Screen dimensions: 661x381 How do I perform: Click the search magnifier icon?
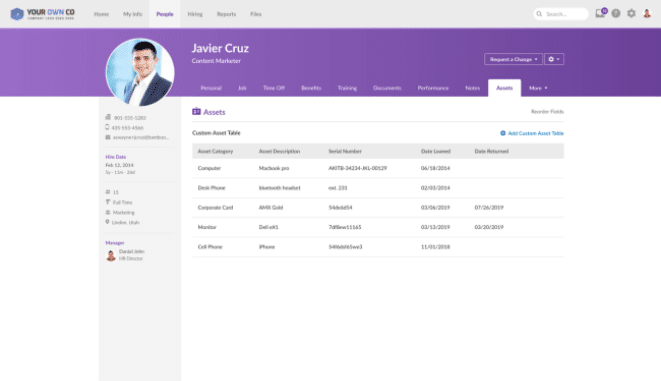(x=539, y=14)
